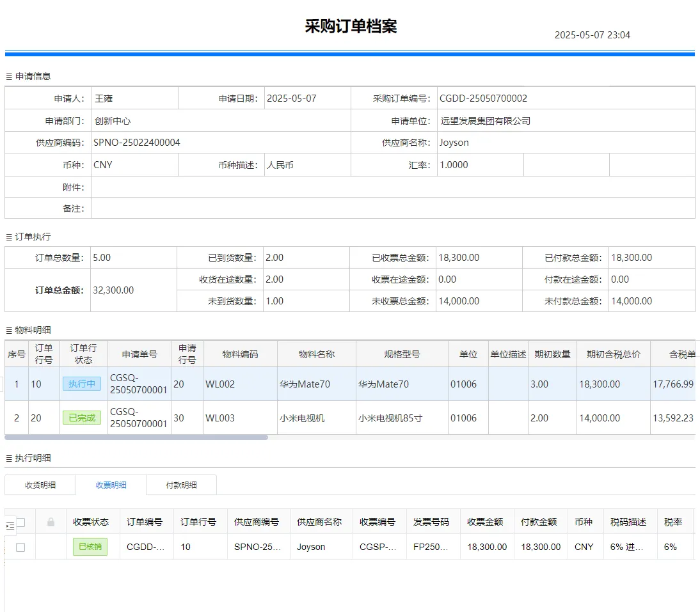700x612 pixels.
Task: Switch to the 收票明细 tab
Action: (x=111, y=485)
